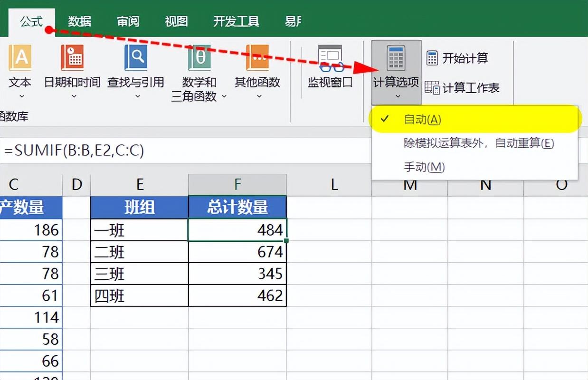
Task: Click the 四班 cell
Action: 140,295
